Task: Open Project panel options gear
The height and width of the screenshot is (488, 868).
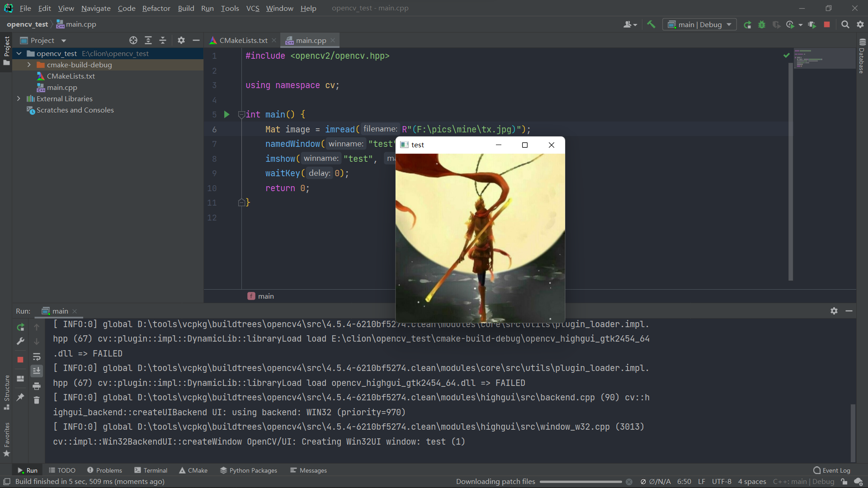Action: tap(181, 41)
